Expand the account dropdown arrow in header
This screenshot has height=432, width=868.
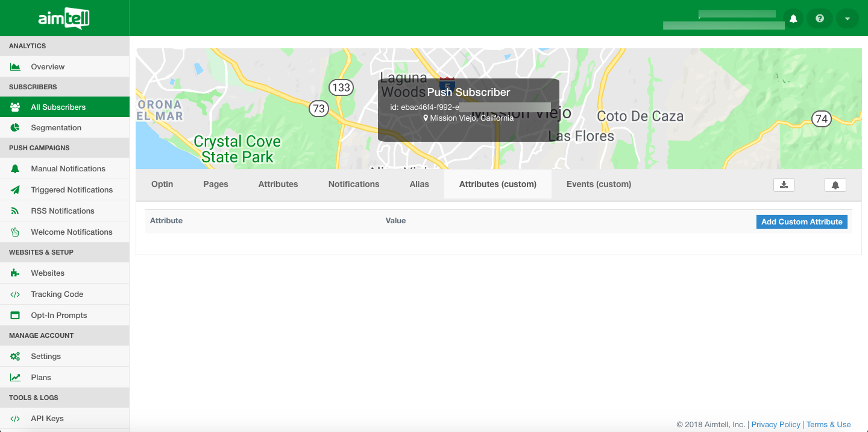847,19
